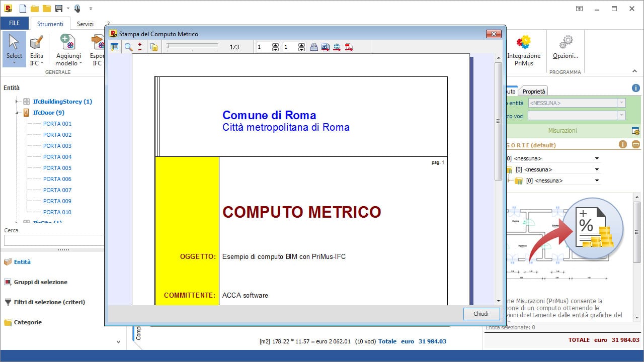This screenshot has height=362, width=644.
Task: Click the Cerca search input field
Action: 53,240
